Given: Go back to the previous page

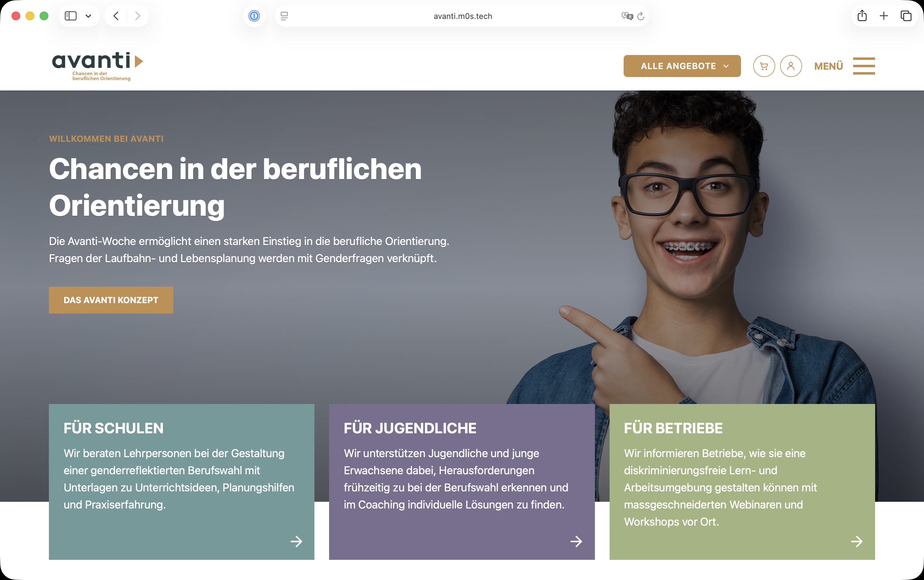Looking at the screenshot, I should (116, 16).
